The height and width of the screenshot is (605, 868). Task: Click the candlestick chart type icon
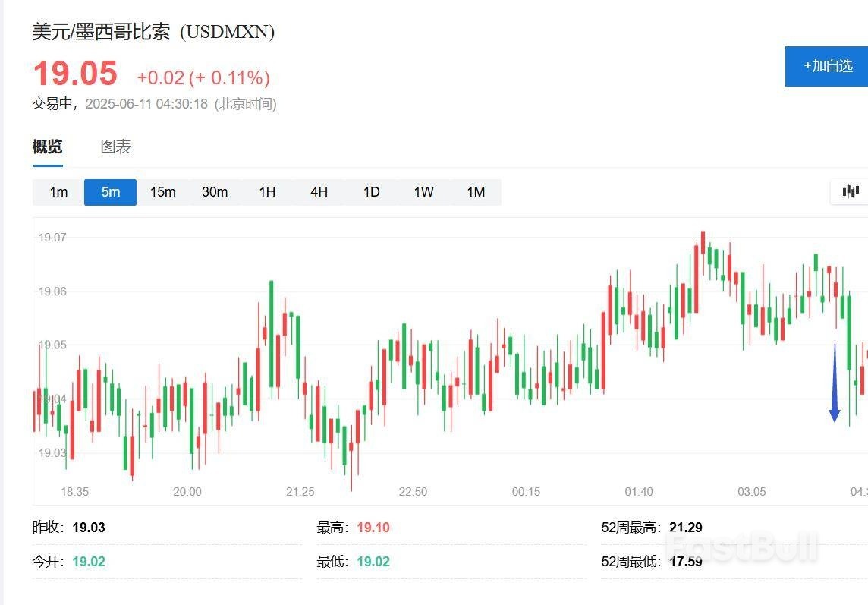pos(851,191)
